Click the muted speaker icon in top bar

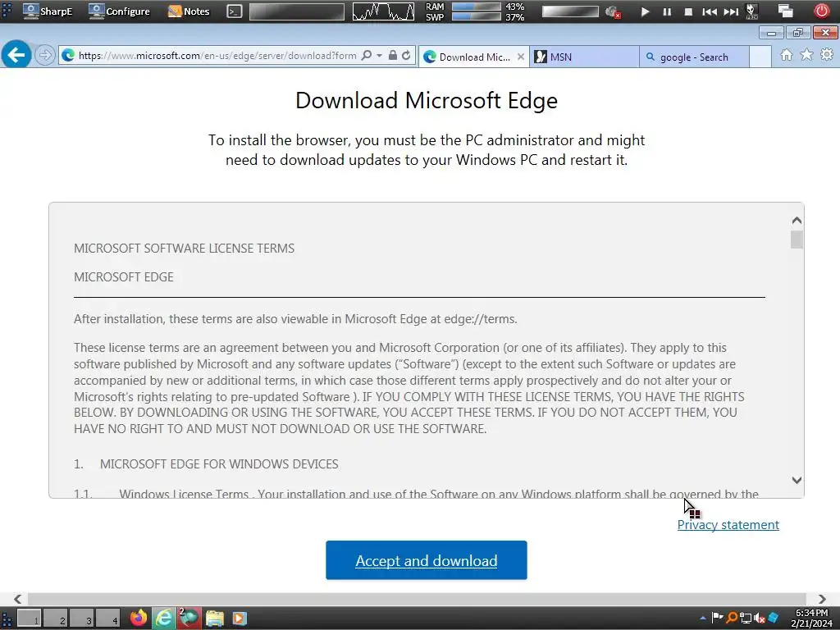tap(612, 11)
